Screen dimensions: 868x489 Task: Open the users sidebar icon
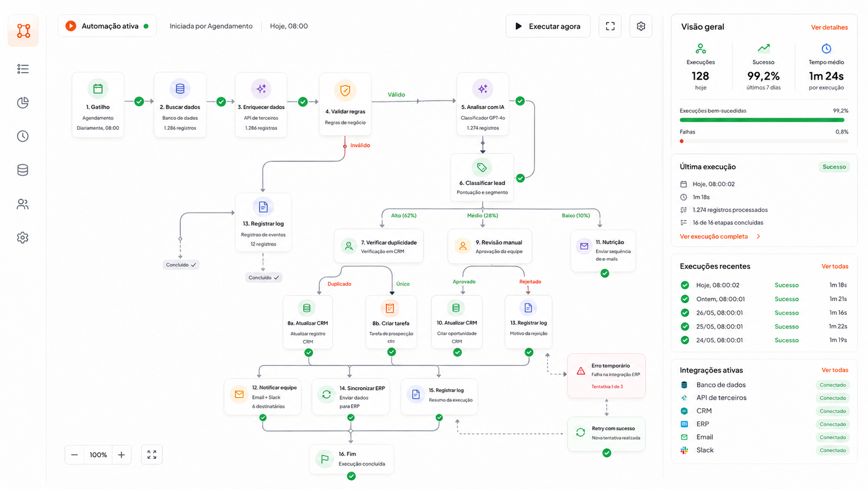(x=23, y=204)
